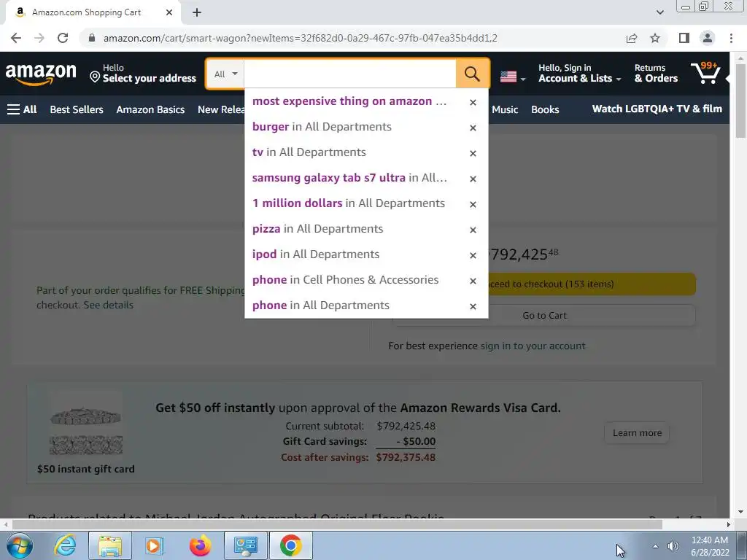This screenshot has width=747, height=560.
Task: Close the Amazon Shopping Cart tab
Action: (169, 13)
